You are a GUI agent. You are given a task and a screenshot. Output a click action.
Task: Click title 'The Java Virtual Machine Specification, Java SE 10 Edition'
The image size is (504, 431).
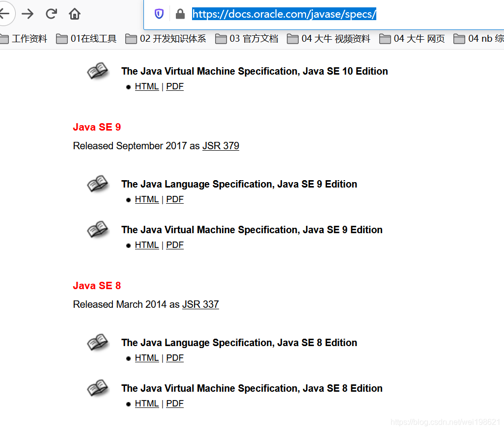tap(254, 71)
